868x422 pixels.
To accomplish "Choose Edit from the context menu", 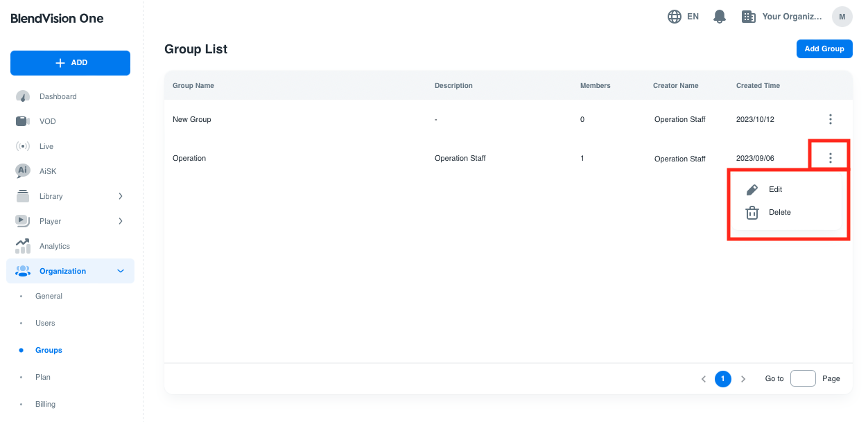I will click(775, 189).
